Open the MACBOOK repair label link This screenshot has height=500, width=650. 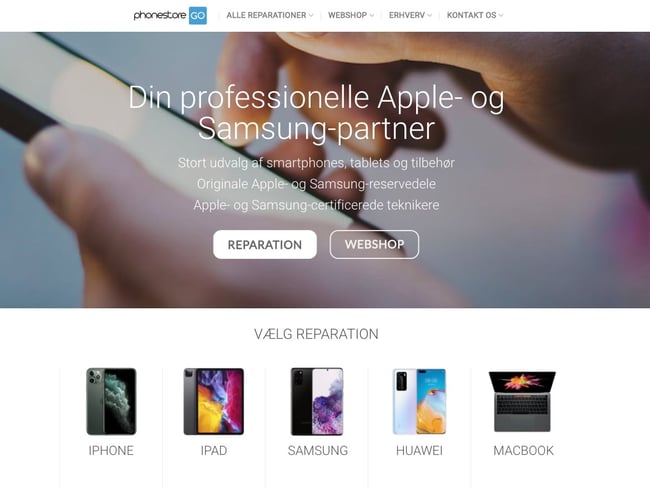(523, 451)
